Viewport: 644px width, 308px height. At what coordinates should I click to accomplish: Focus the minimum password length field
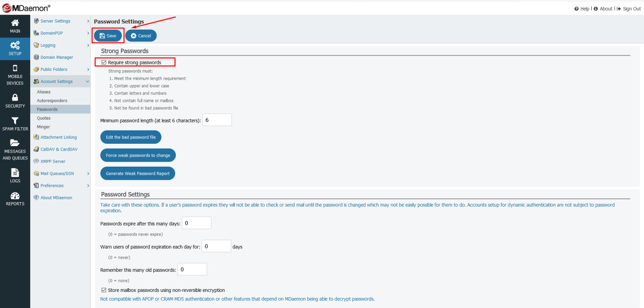coord(217,120)
